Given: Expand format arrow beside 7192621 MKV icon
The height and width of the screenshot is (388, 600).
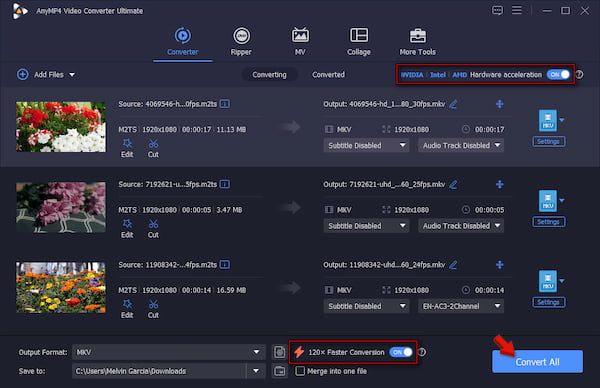Looking at the screenshot, I should (x=562, y=200).
